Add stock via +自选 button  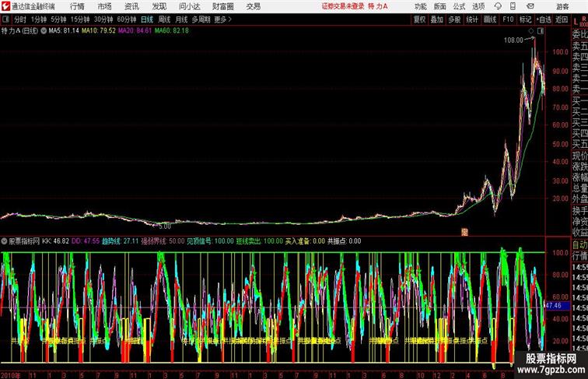tap(544, 19)
